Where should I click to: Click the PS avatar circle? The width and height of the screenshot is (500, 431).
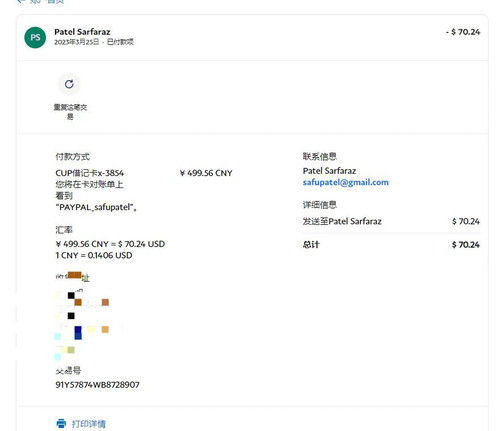click(x=35, y=37)
